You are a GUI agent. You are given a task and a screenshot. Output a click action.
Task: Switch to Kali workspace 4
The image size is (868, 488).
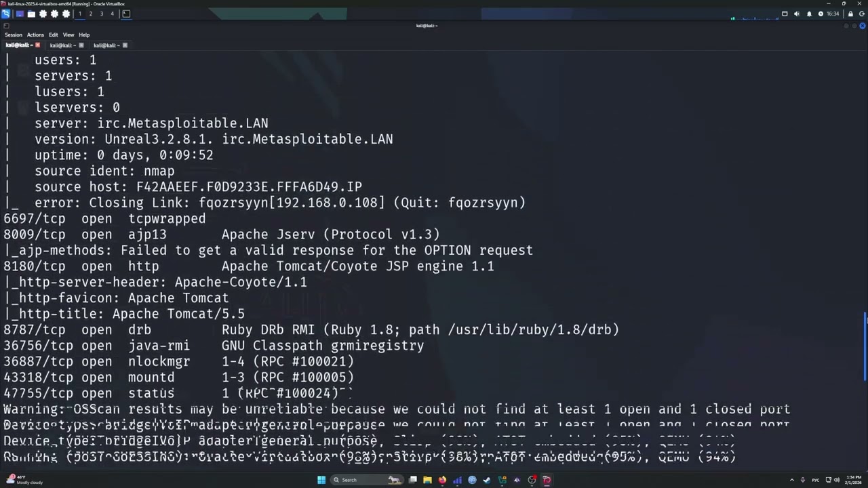pyautogui.click(x=112, y=14)
